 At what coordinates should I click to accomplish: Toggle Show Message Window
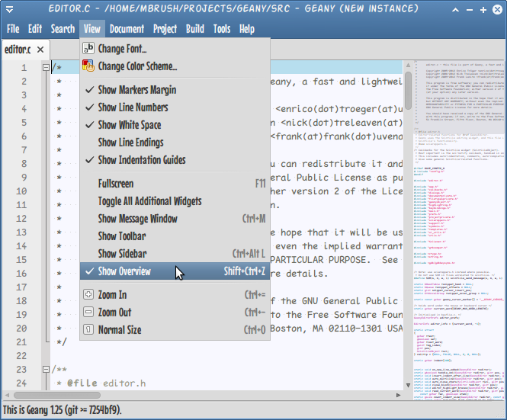(x=175, y=219)
